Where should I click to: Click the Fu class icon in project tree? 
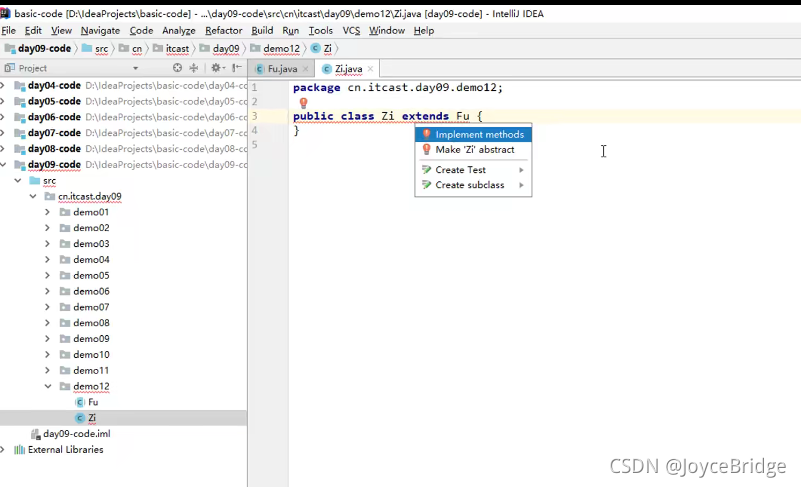(x=80, y=402)
